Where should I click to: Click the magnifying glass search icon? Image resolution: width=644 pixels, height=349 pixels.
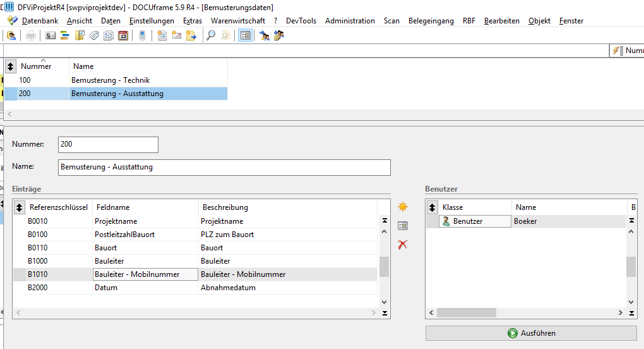point(211,36)
